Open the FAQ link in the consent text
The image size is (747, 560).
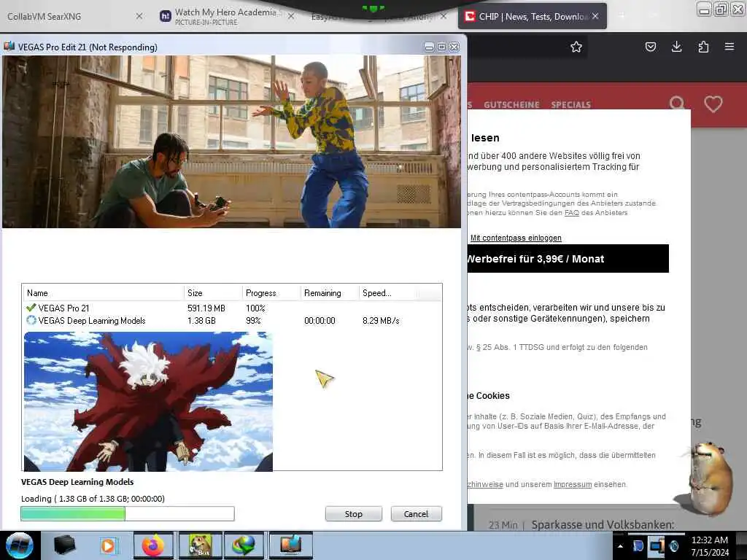tap(572, 213)
